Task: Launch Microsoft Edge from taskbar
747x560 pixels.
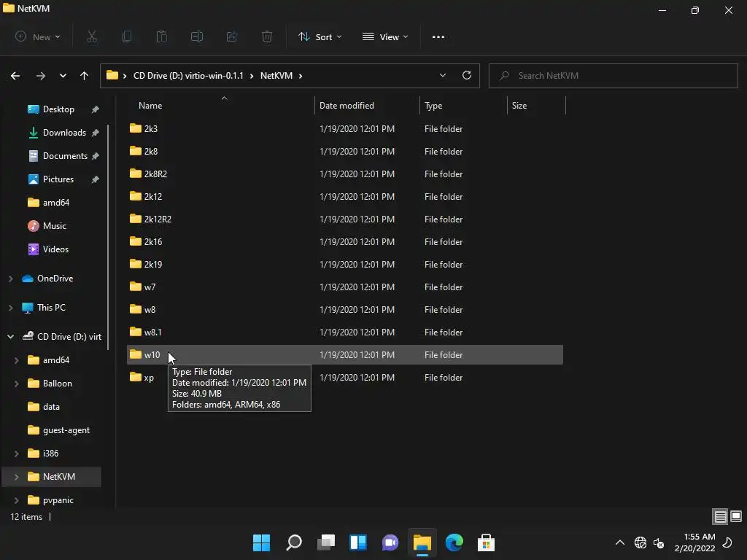Action: pyautogui.click(x=454, y=542)
